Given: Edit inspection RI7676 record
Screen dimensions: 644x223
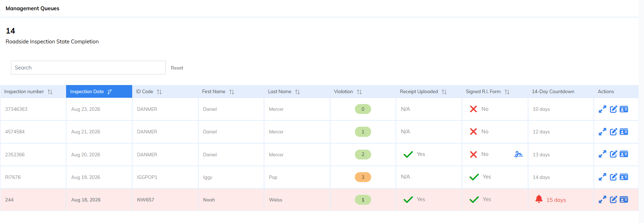Looking at the screenshot, I should click(613, 177).
